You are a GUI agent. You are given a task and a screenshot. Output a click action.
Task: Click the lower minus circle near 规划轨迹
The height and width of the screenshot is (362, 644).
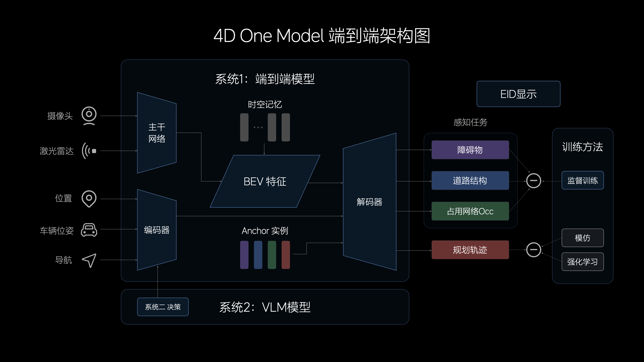(x=533, y=250)
